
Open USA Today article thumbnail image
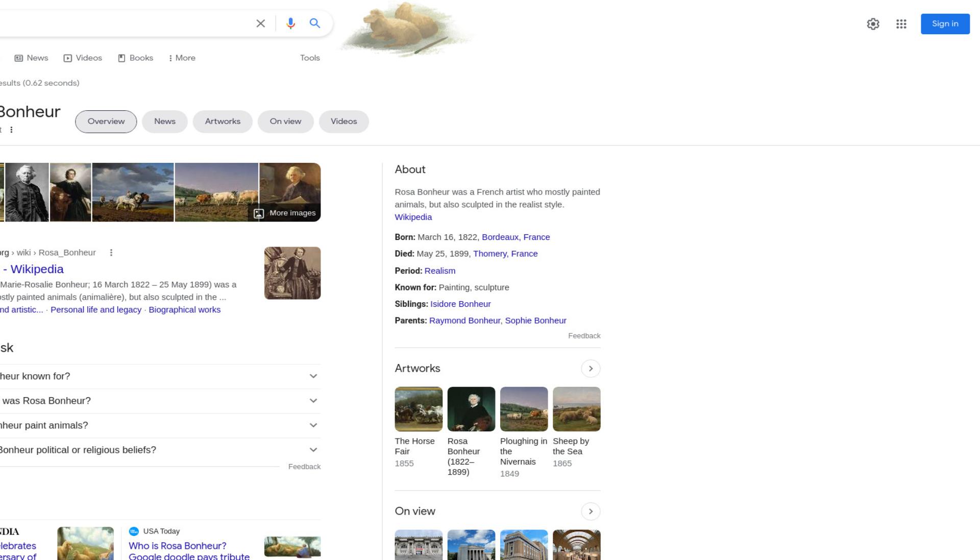coord(292,547)
